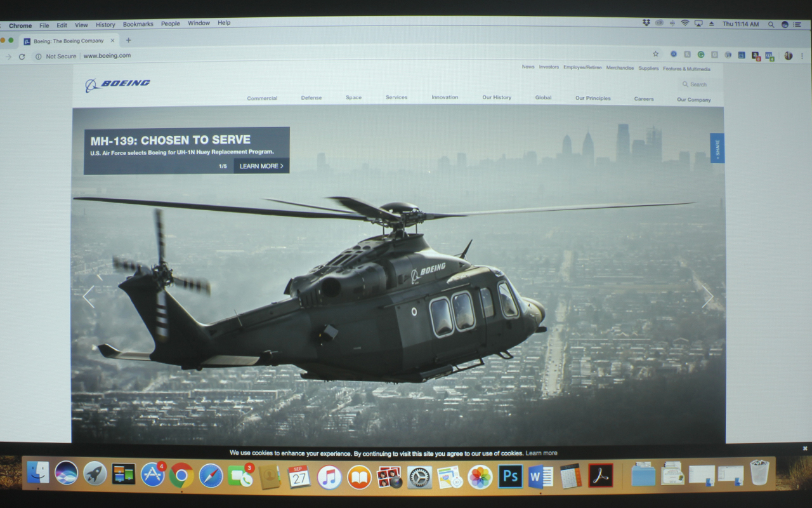
Task: Open the Calendar app showing 27
Action: (299, 476)
